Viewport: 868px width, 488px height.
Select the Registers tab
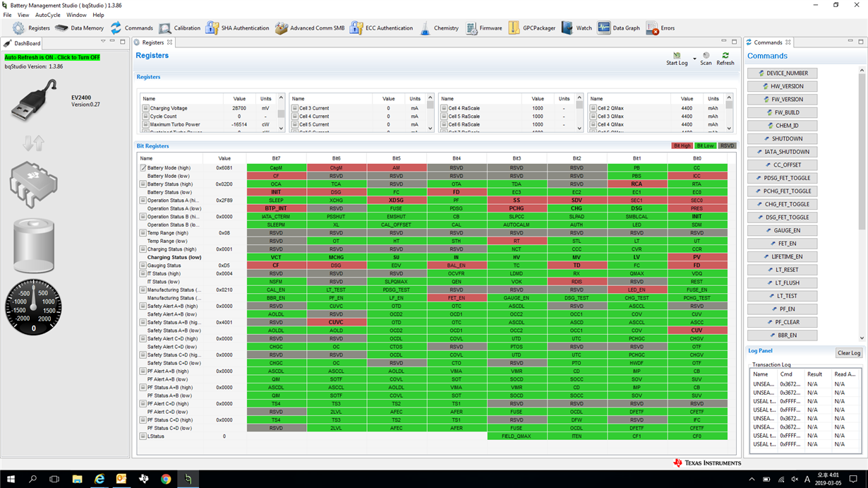point(153,43)
